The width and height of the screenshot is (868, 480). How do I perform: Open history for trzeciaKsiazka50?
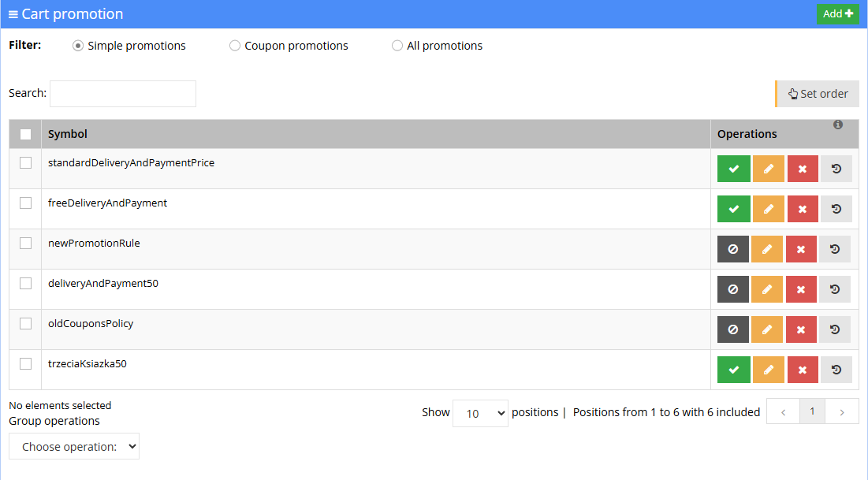point(836,370)
